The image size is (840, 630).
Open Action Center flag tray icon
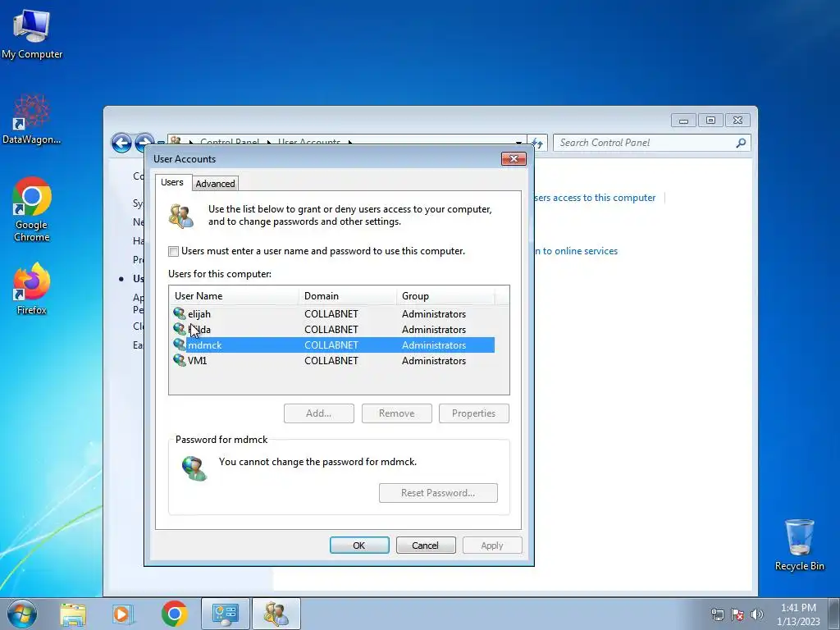(737, 614)
